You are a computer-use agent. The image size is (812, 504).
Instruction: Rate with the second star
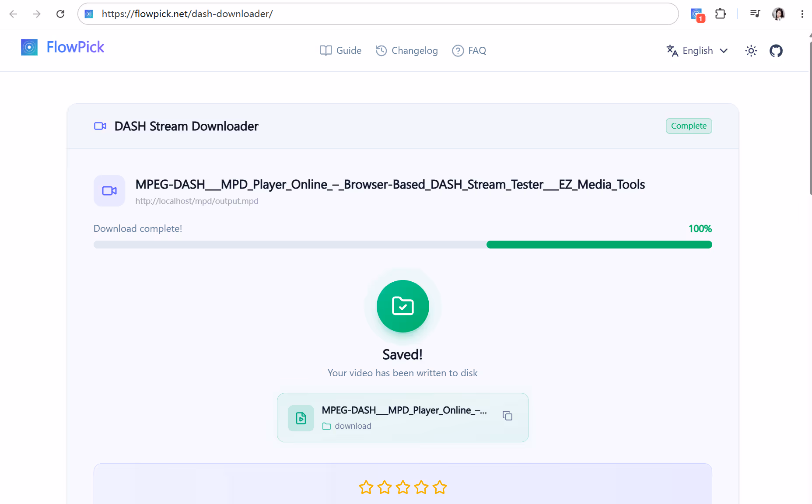(x=385, y=487)
